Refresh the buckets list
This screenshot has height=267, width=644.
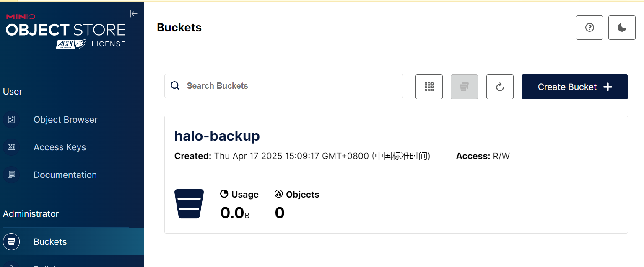(500, 87)
